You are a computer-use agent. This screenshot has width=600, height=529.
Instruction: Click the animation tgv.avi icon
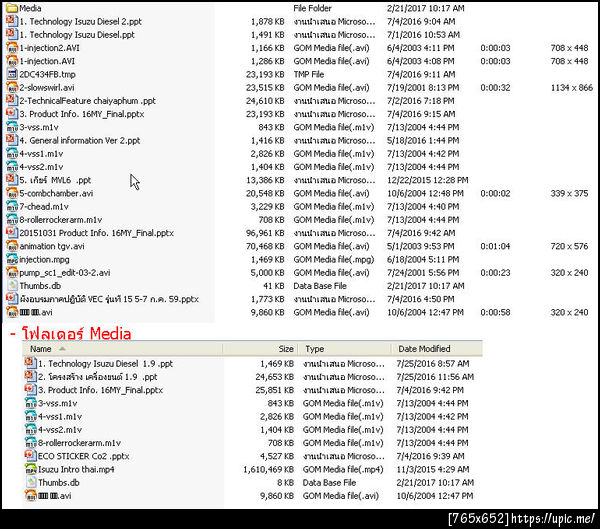click(12, 246)
